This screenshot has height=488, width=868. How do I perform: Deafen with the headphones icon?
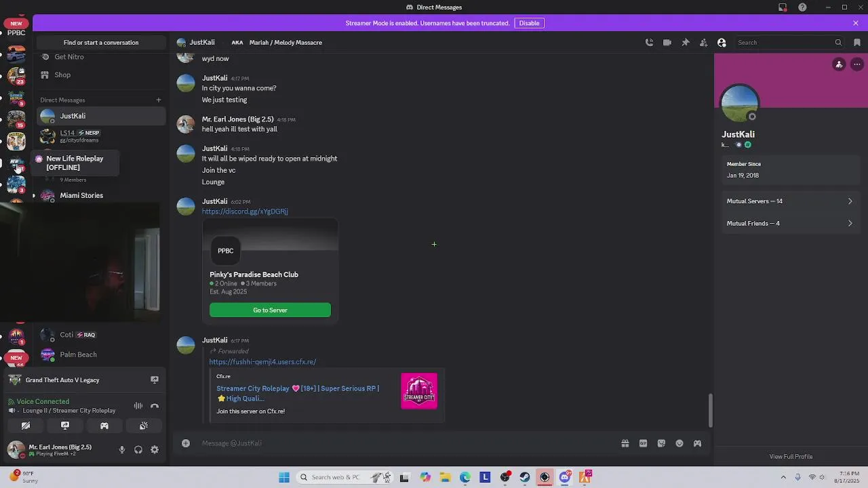coord(138,450)
